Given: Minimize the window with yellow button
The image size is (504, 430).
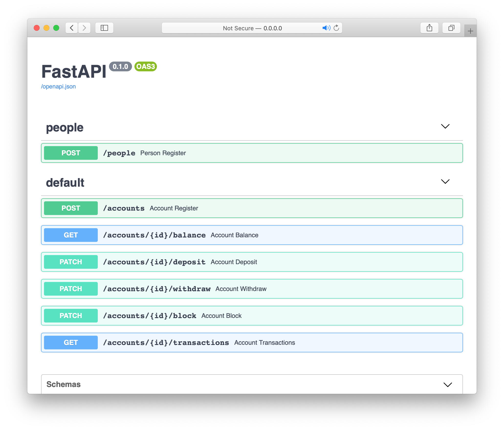Looking at the screenshot, I should pyautogui.click(x=46, y=28).
